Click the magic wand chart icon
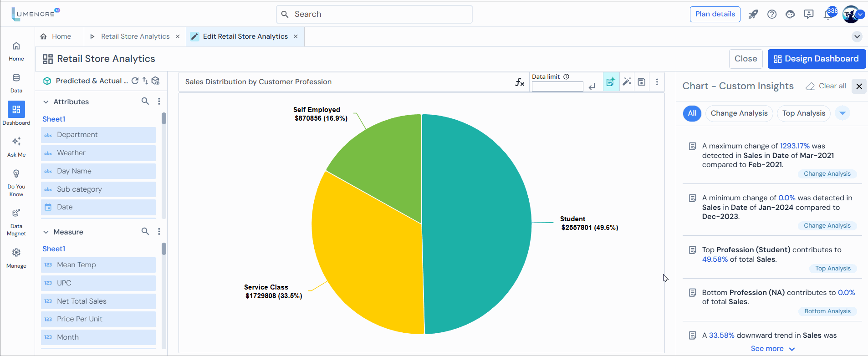Image resolution: width=868 pixels, height=356 pixels. click(627, 82)
